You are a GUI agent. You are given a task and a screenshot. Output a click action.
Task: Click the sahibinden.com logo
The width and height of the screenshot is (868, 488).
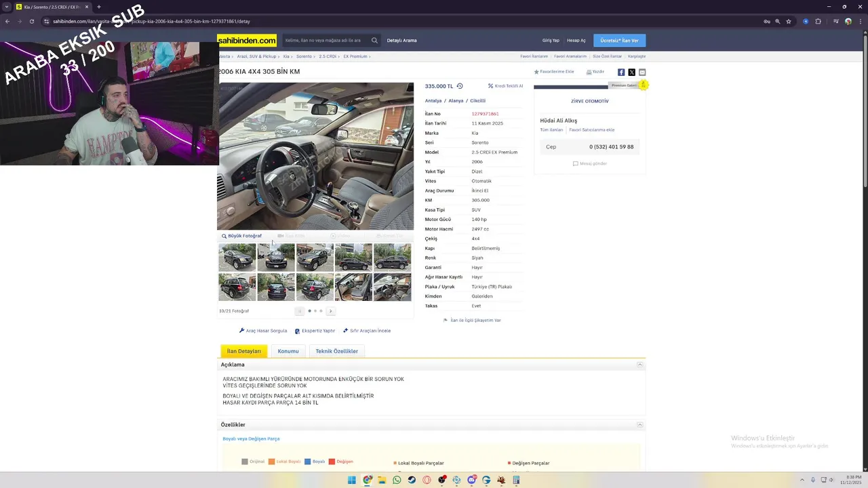tap(247, 40)
